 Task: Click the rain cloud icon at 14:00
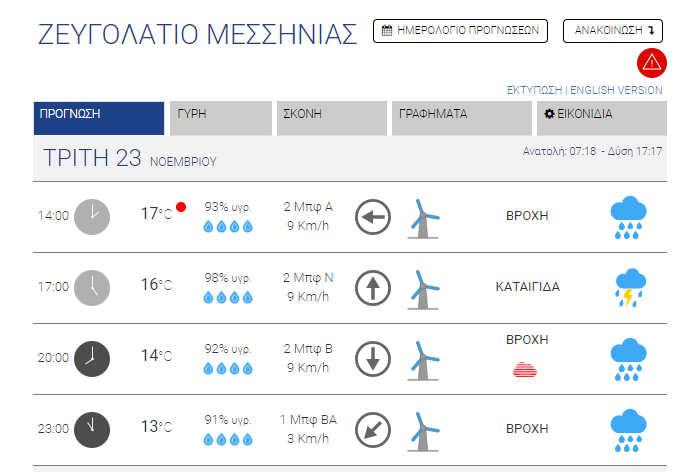click(629, 217)
